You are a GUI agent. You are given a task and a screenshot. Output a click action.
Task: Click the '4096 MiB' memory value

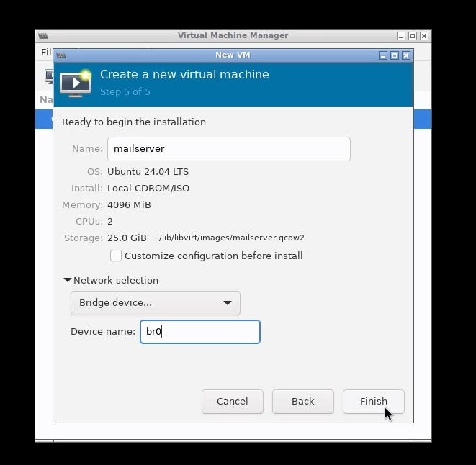[x=129, y=205]
